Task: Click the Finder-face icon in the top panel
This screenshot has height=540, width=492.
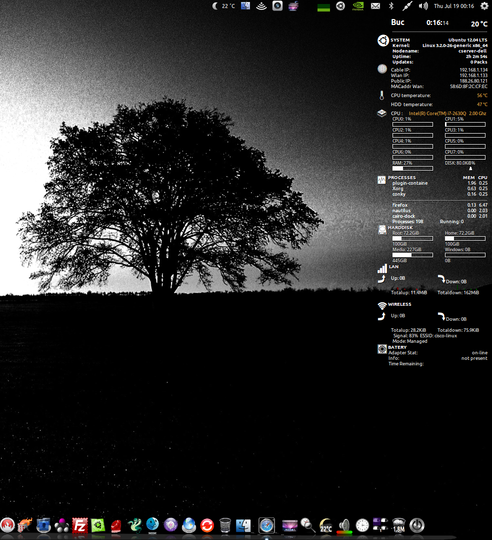Action: (x=245, y=6)
